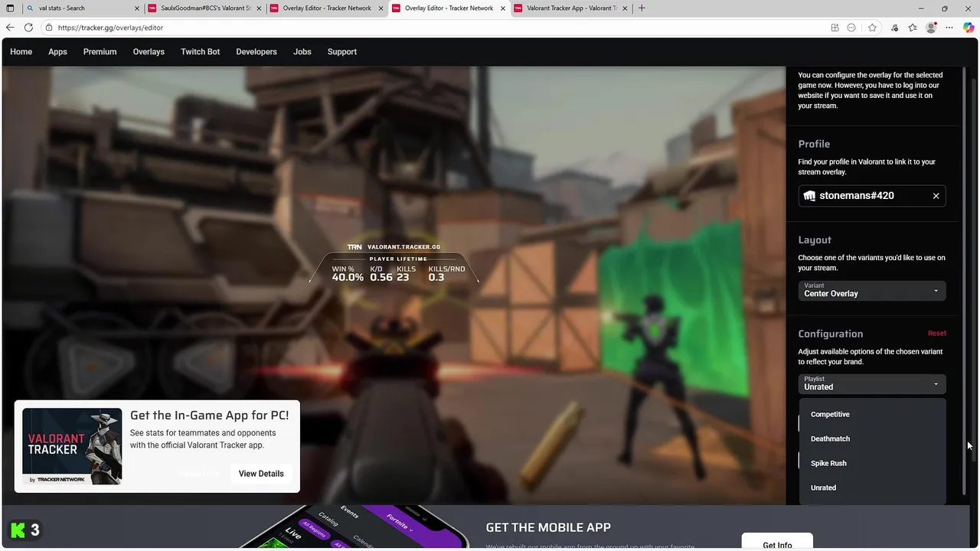Viewport: 980px width, 551px height.
Task: Select Competitive from the Playlist list
Action: [873, 414]
